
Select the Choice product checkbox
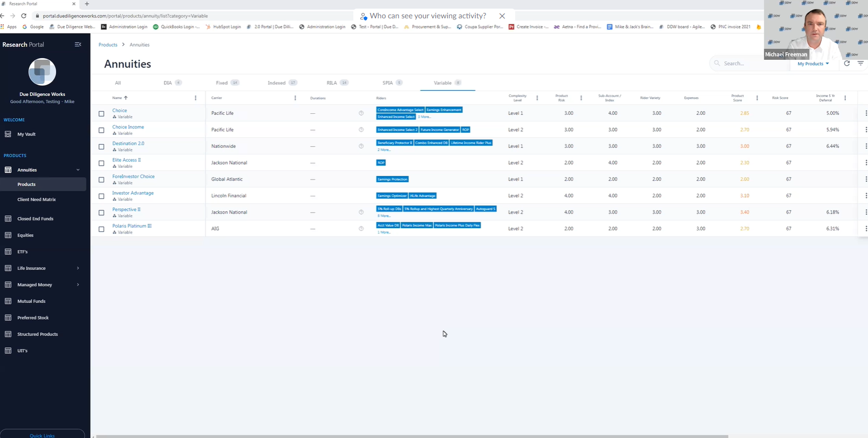click(x=101, y=114)
